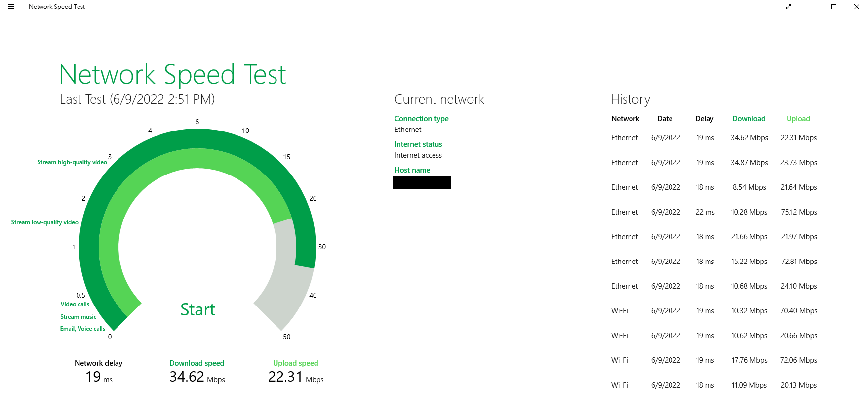Select history row with 34.87 Mbps download
The image size is (868, 394).
coord(749,163)
